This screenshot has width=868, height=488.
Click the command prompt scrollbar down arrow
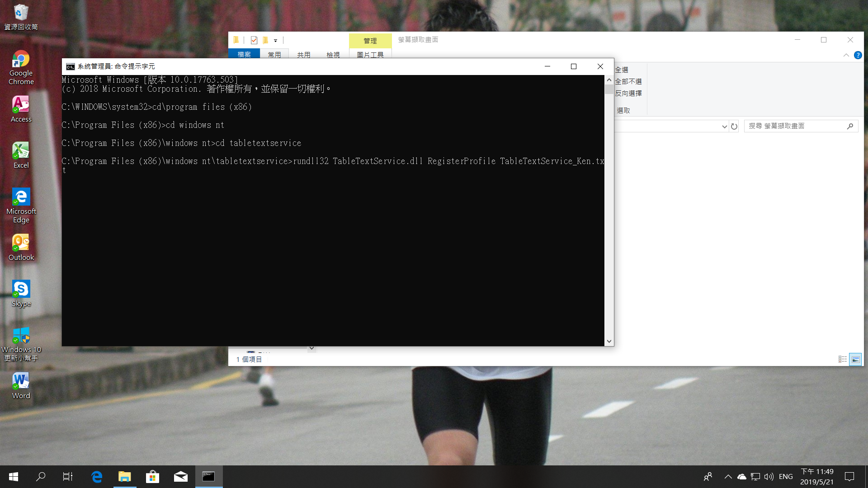pyautogui.click(x=609, y=342)
